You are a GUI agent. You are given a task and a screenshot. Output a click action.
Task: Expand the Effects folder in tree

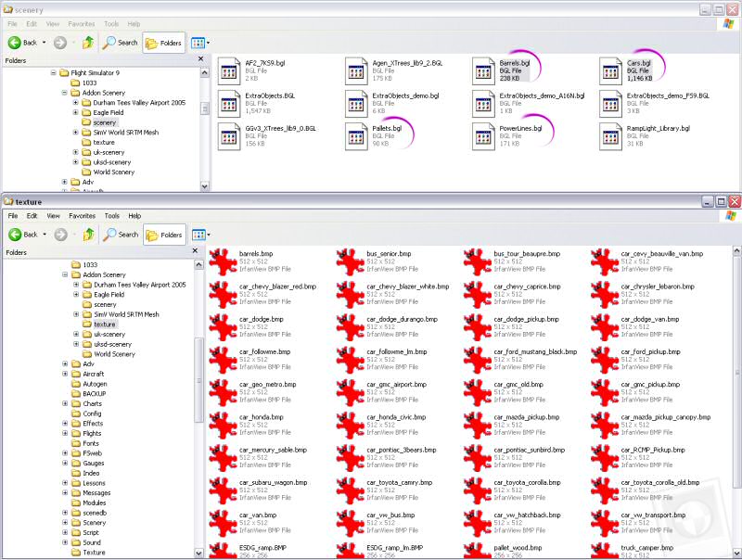65,424
